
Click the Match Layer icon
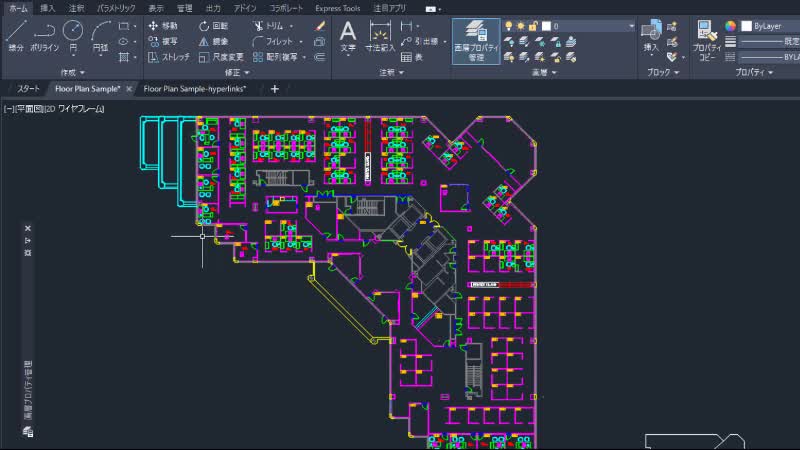click(571, 57)
